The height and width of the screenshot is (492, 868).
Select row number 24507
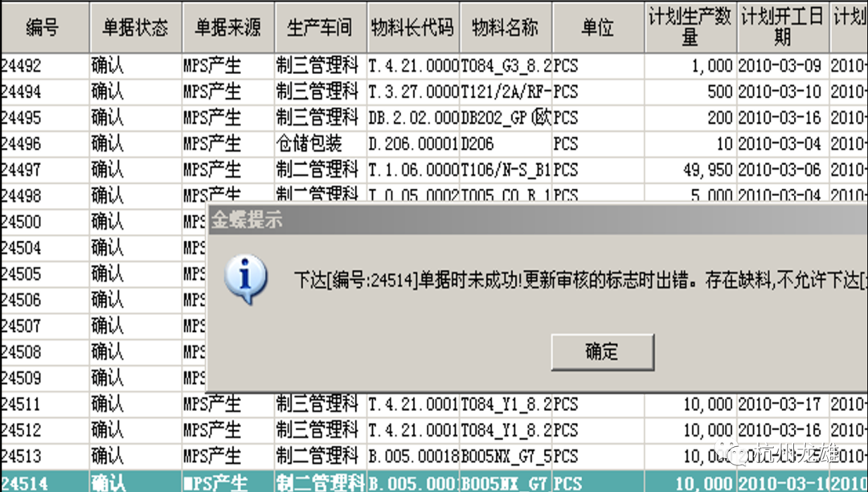(x=20, y=326)
